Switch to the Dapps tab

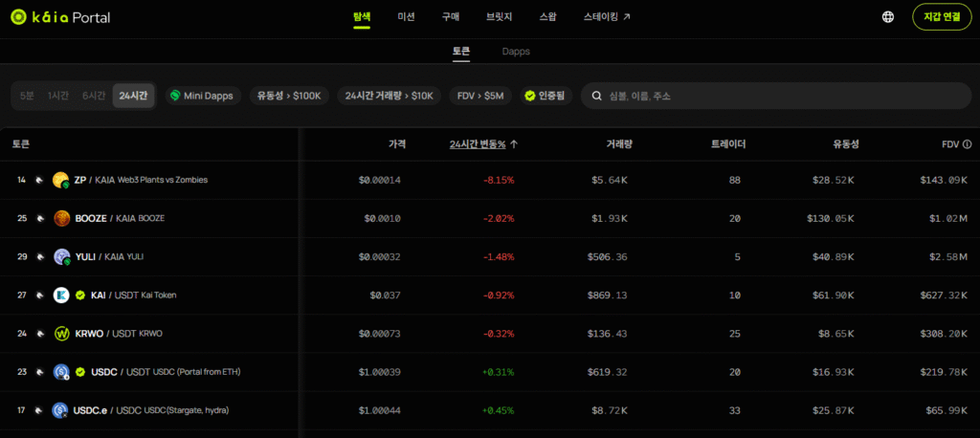tap(515, 52)
